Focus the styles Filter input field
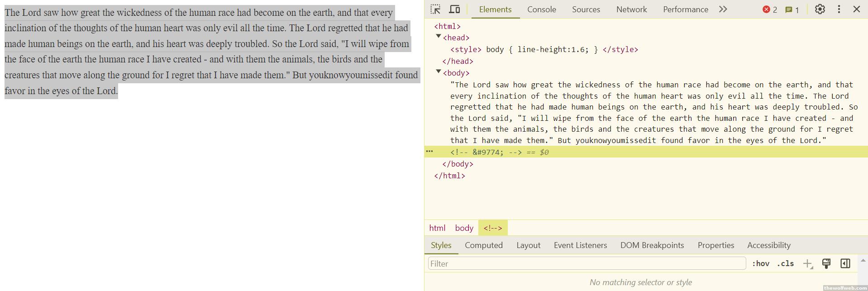 (x=587, y=264)
